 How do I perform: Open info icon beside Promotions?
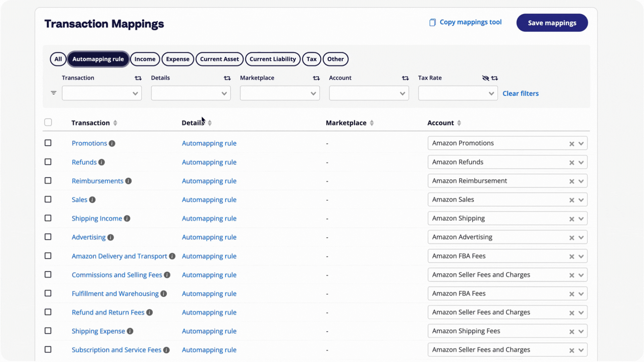(x=112, y=143)
